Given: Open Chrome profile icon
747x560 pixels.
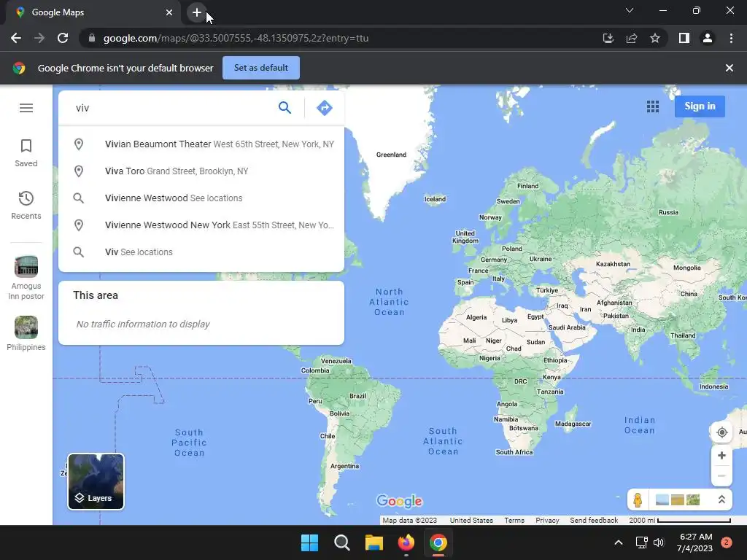Looking at the screenshot, I should [708, 38].
